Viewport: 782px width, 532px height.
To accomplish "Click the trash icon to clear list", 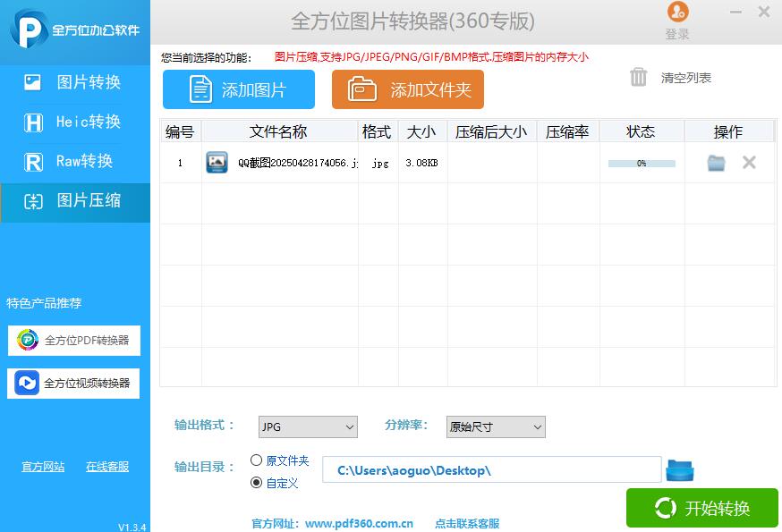I will [x=638, y=77].
